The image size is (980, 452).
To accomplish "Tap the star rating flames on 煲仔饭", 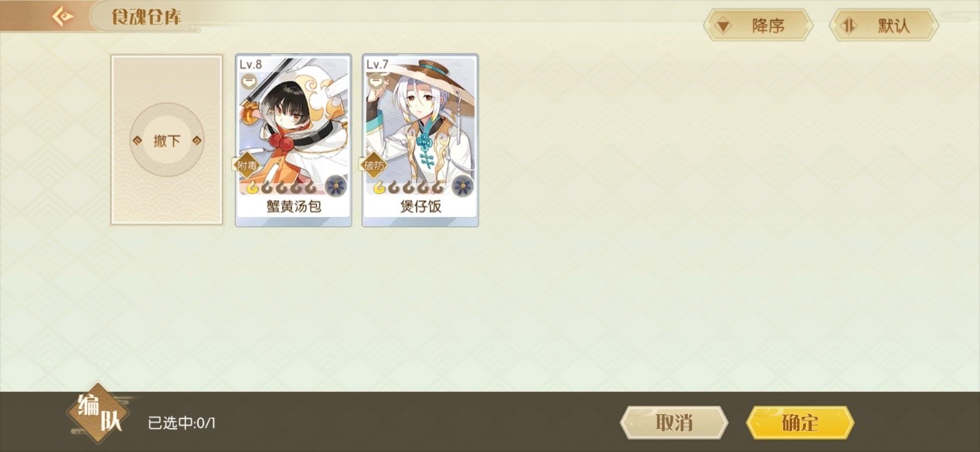I will point(407,187).
